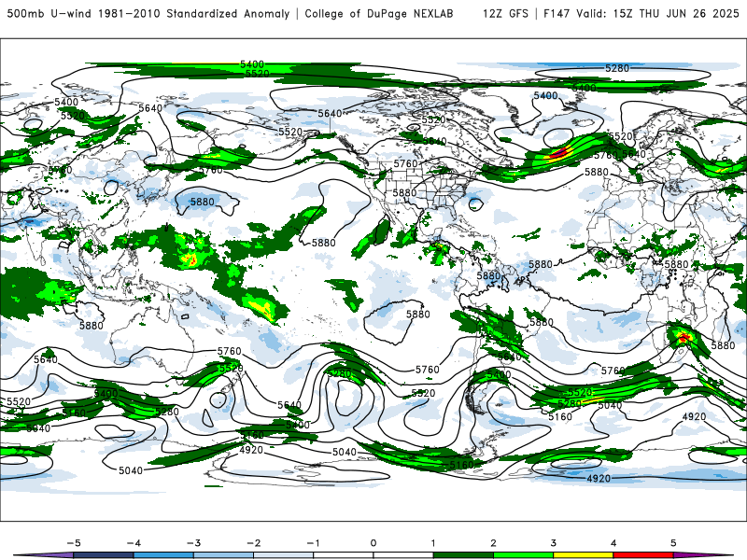Click the '12Z GFS' model run label
747x560 pixels.
pyautogui.click(x=505, y=13)
